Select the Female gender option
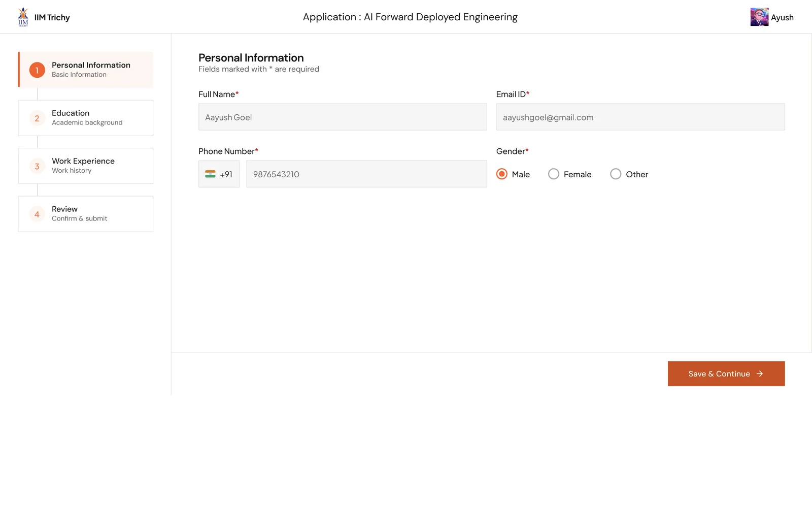This screenshot has height=508, width=812. (x=554, y=174)
